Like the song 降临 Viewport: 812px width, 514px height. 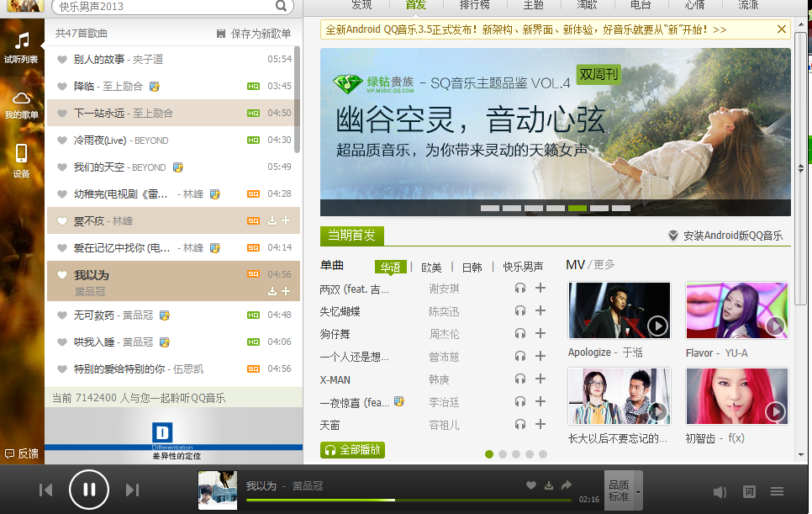[62, 87]
